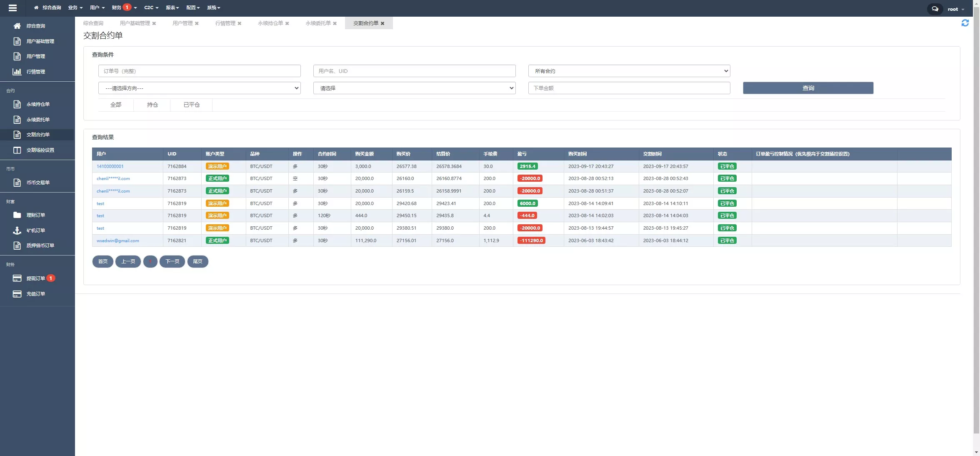Click the hamburger menu icon
Viewport: 980px width, 456px height.
click(x=12, y=8)
